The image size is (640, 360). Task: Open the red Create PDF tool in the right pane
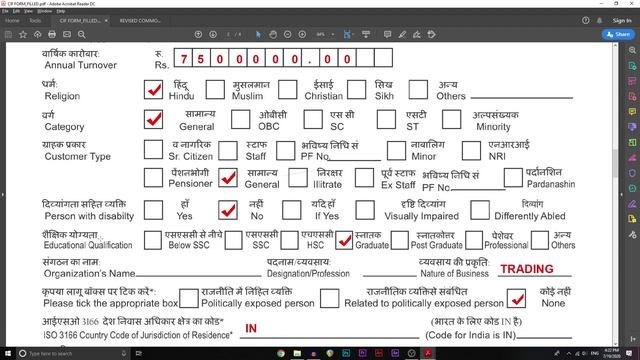(x=632, y=96)
